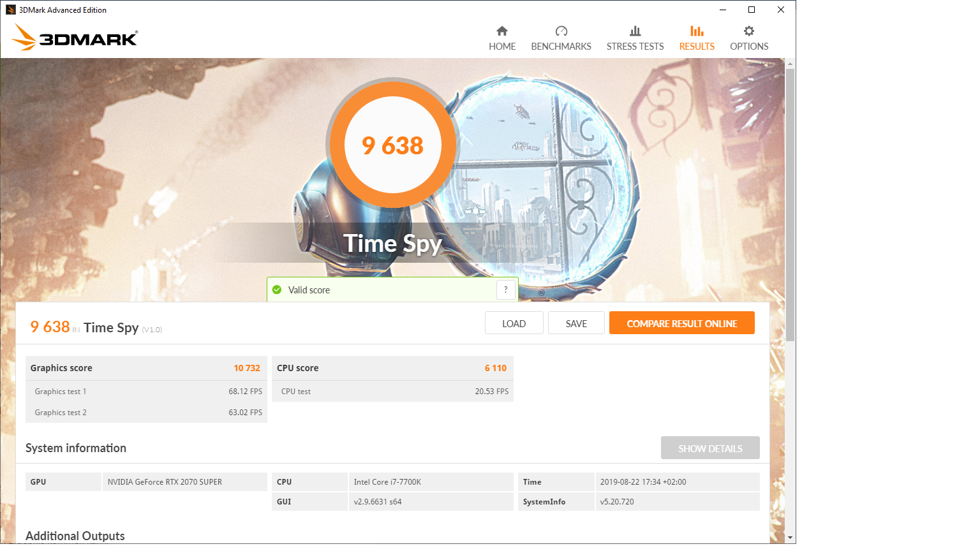Click the 3DMark title bar app icon
Image resolution: width=980 pixels, height=551 pixels.
click(10, 10)
